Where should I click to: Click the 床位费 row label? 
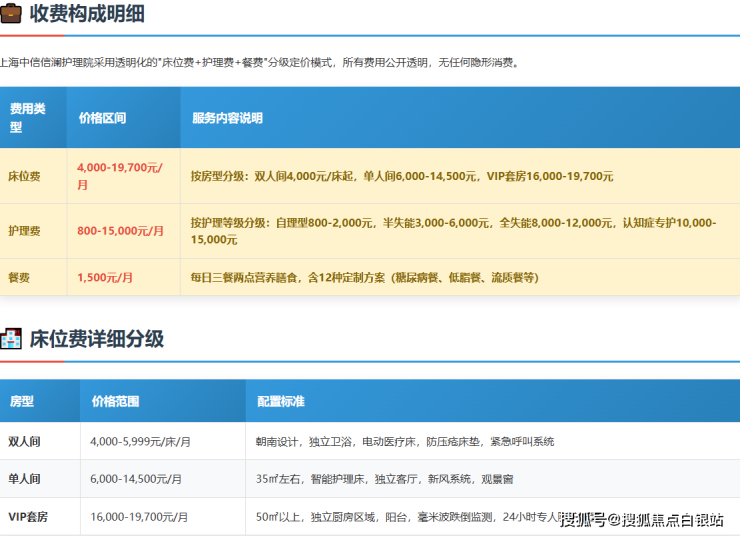coord(24,176)
